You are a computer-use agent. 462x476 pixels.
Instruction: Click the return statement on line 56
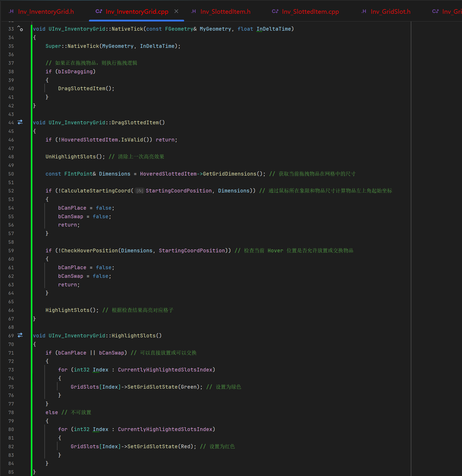(x=69, y=225)
